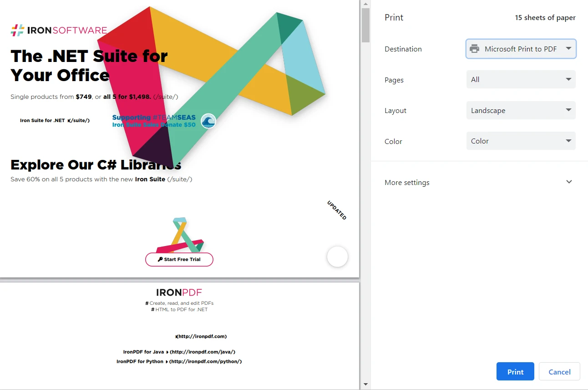The height and width of the screenshot is (390, 588).
Task: Click the 'http://ironpdf.com' link text
Action: [201, 337]
